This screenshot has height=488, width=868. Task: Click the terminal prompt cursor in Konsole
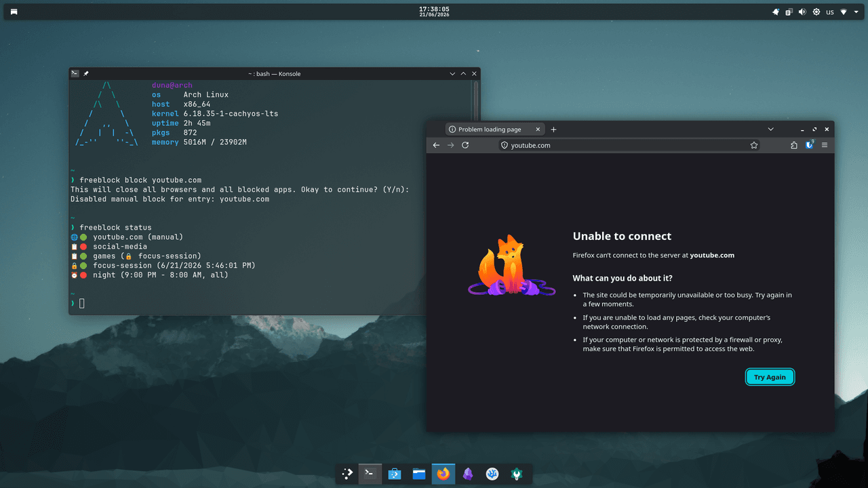pyautogui.click(x=82, y=303)
